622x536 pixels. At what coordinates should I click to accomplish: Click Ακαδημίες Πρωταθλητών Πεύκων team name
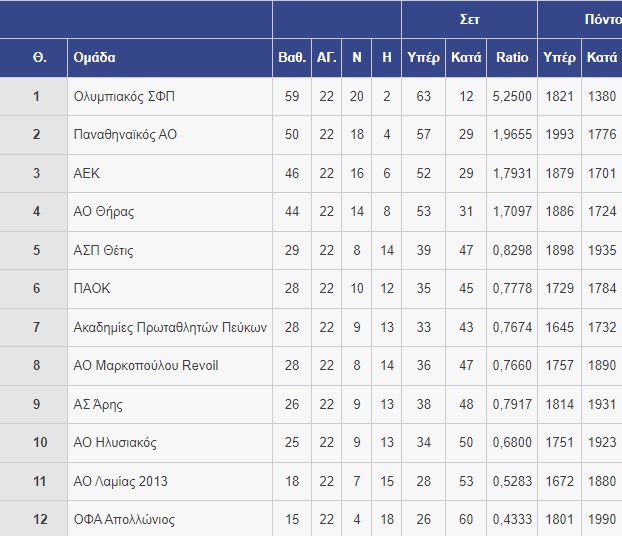[x=170, y=327]
